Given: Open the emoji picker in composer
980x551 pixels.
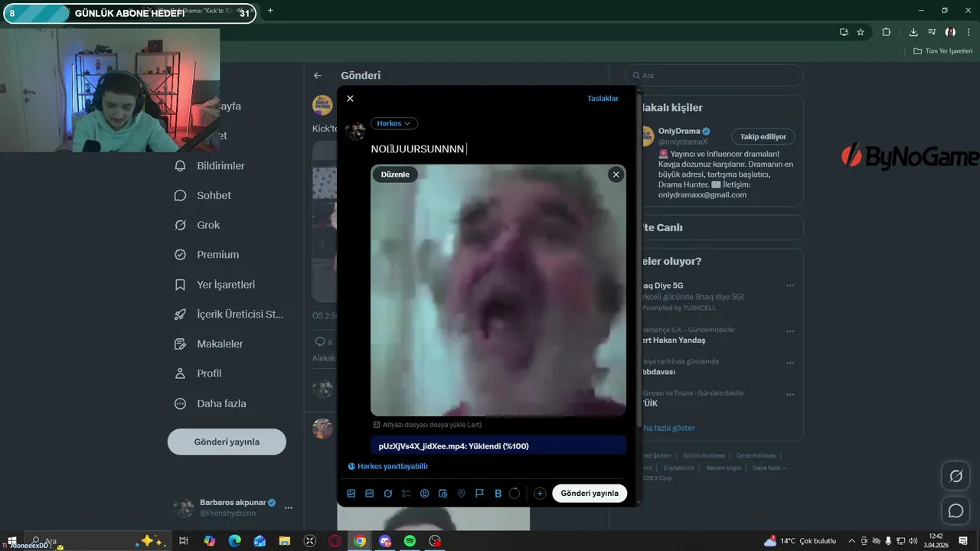Looking at the screenshot, I should point(425,494).
